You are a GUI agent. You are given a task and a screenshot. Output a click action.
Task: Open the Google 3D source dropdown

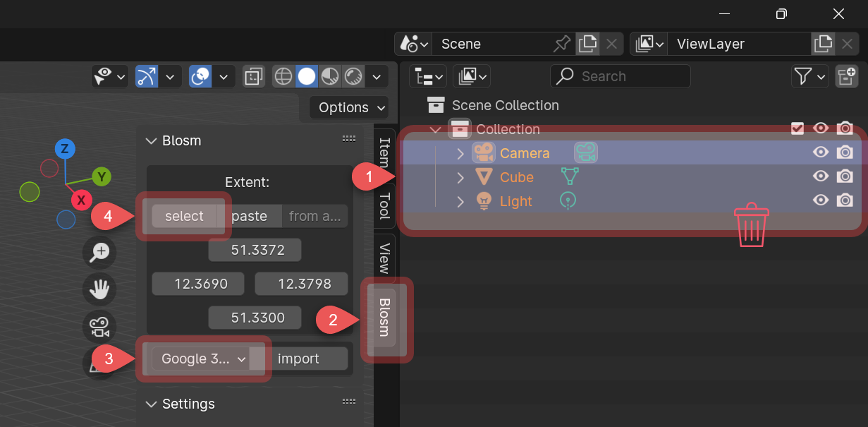pyautogui.click(x=204, y=359)
